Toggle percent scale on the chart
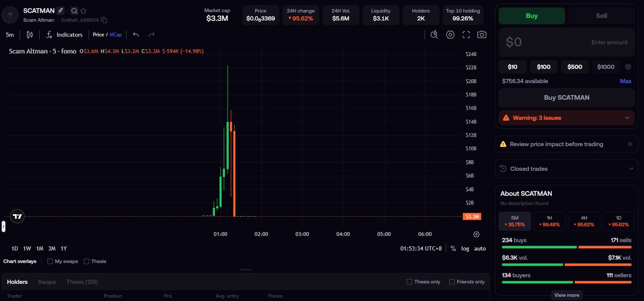Image resolution: width=644 pixels, height=301 pixels. (453, 248)
